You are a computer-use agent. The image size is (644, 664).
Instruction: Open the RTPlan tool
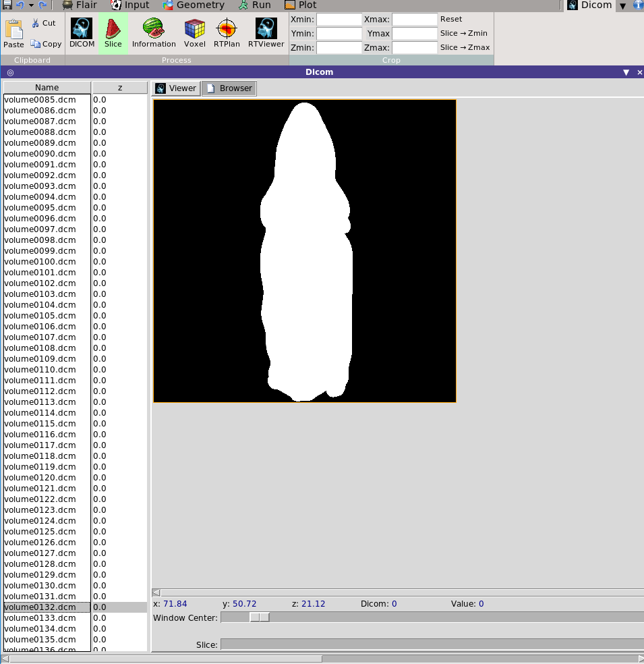[x=227, y=33]
